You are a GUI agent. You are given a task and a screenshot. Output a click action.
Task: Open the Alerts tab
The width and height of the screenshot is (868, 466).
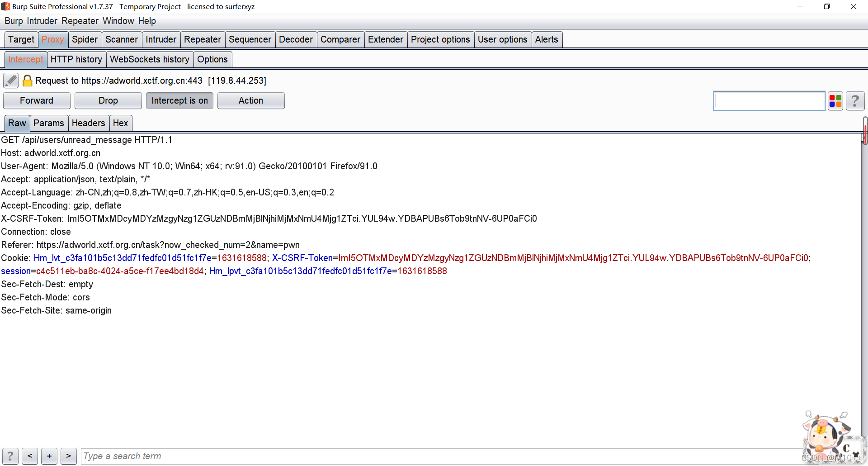point(547,39)
